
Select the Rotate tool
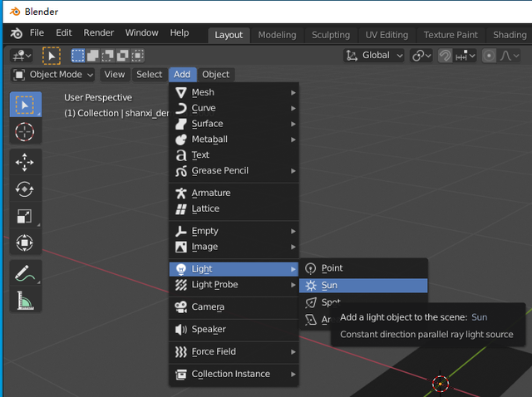click(26, 189)
